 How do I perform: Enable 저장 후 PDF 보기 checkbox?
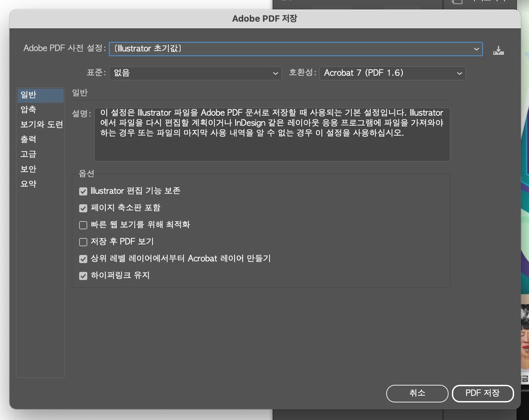(x=83, y=242)
